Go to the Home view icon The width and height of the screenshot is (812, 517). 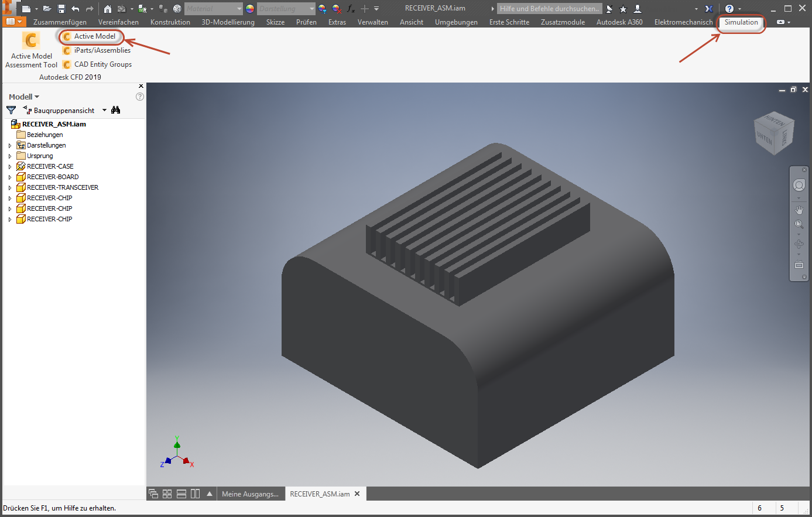pos(108,9)
